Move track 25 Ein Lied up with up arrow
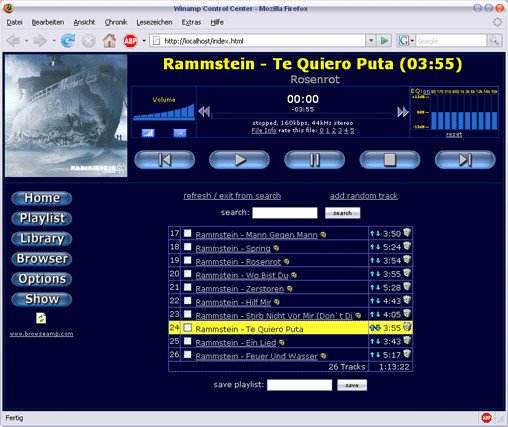 coord(372,342)
